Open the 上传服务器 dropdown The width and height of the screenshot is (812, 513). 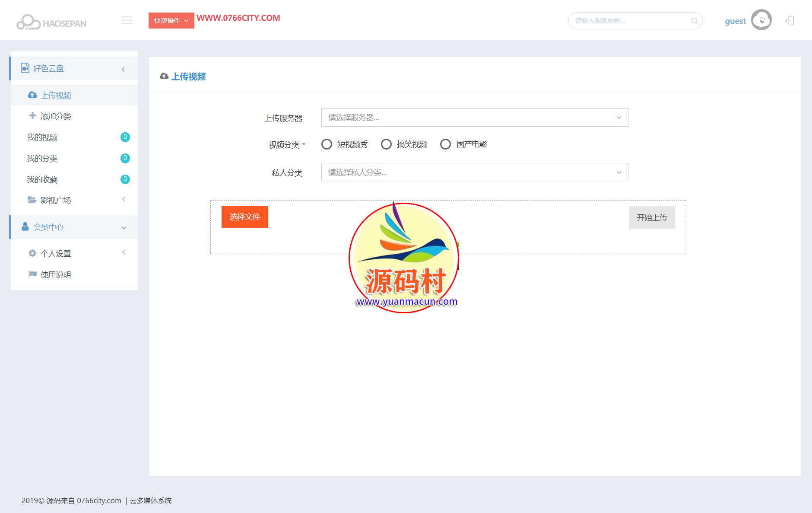click(x=474, y=117)
